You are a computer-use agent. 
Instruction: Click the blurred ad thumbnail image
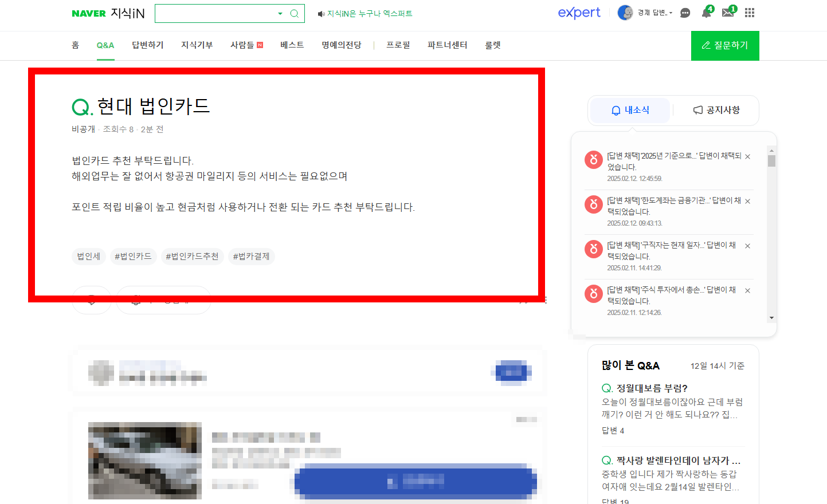point(145,461)
